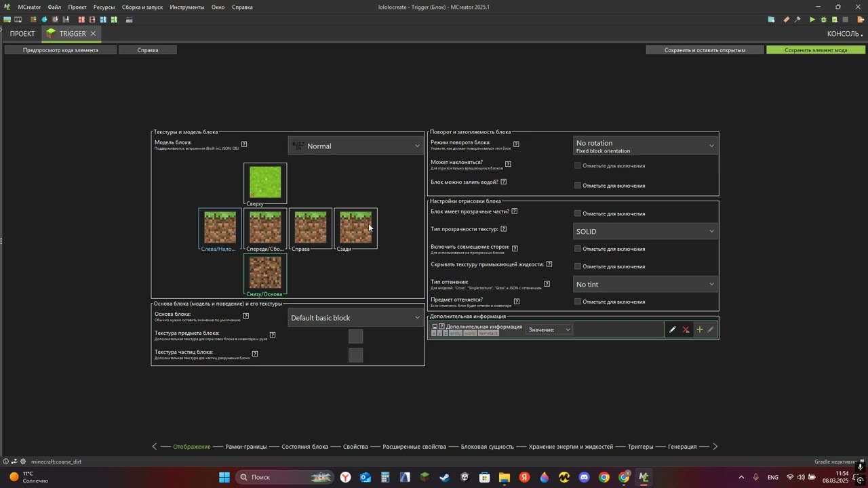Click the green grid toolbar icon

[x=114, y=20]
